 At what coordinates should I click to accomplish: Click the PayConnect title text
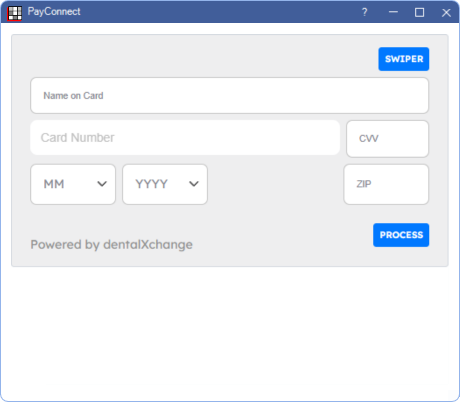[54, 12]
